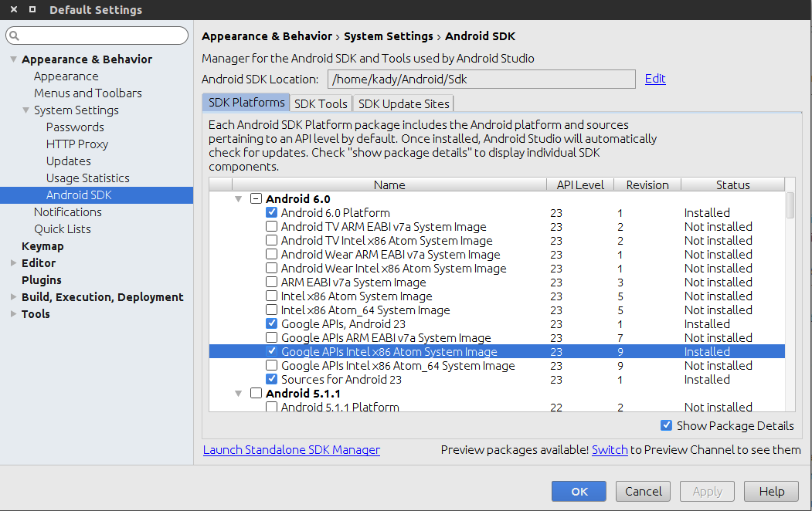The image size is (812, 511).
Task: Sort by Status column header
Action: (x=732, y=184)
